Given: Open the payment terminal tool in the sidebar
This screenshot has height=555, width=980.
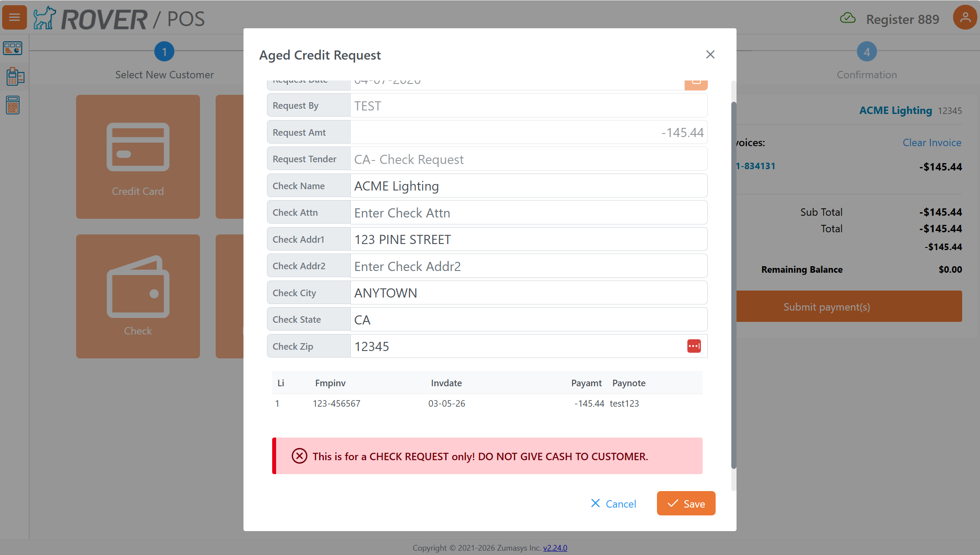Looking at the screenshot, I should tap(14, 76).
